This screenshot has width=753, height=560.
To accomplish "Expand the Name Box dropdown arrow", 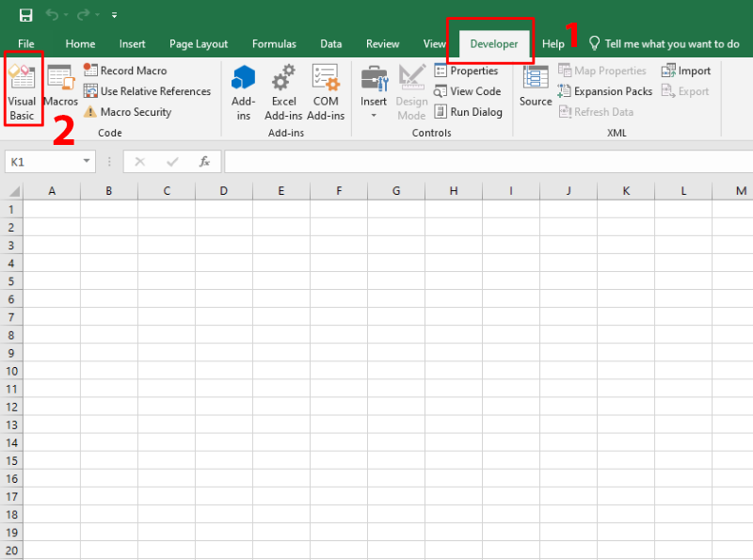I will pos(87,161).
